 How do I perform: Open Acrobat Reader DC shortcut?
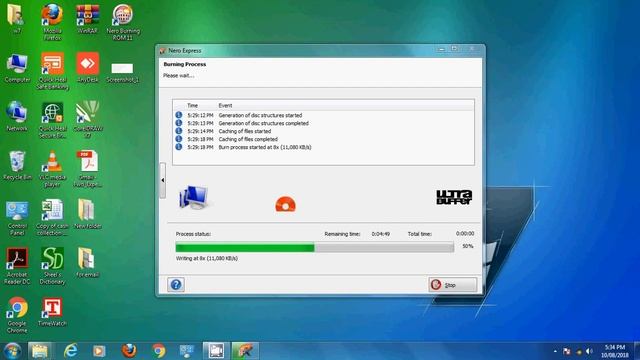pyautogui.click(x=17, y=266)
